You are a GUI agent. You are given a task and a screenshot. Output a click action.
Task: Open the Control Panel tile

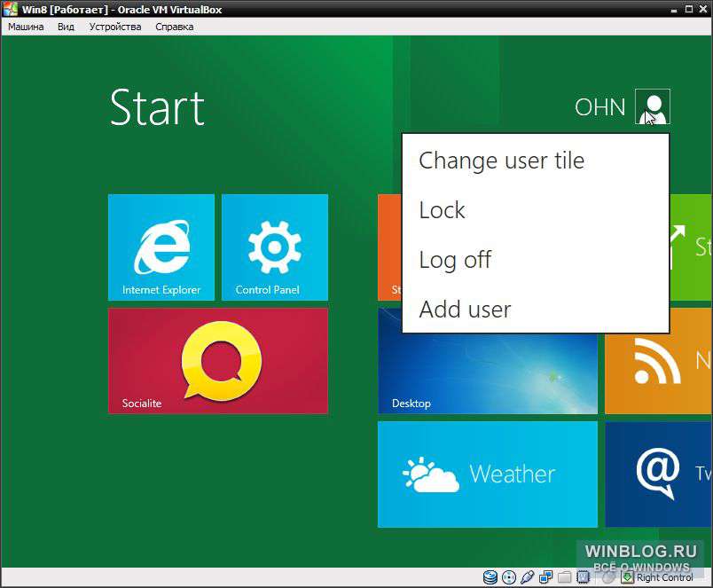click(275, 247)
